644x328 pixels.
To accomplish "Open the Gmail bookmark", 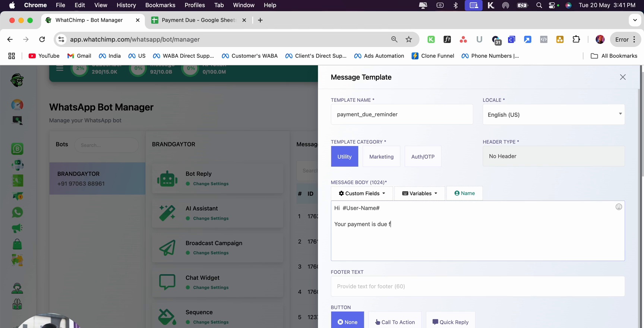I will click(x=79, y=56).
